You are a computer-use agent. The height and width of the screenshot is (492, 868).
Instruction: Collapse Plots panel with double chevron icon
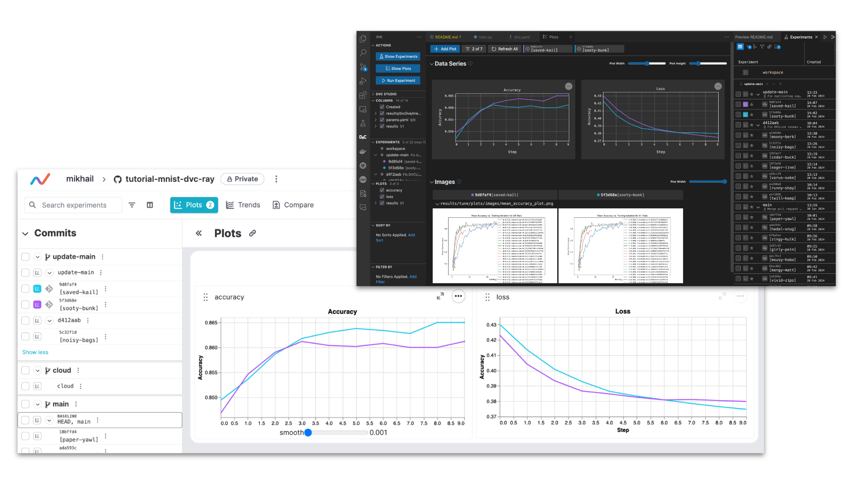pos(199,233)
